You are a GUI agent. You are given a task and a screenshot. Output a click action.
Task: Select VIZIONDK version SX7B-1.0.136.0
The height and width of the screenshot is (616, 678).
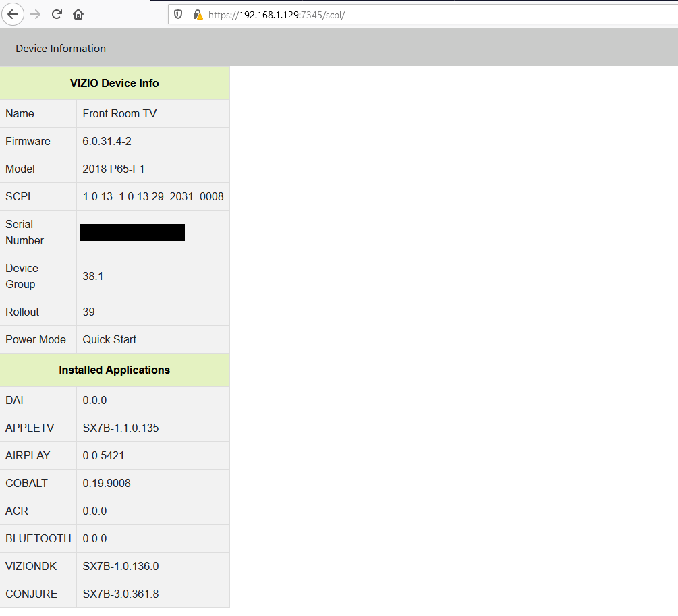(121, 566)
